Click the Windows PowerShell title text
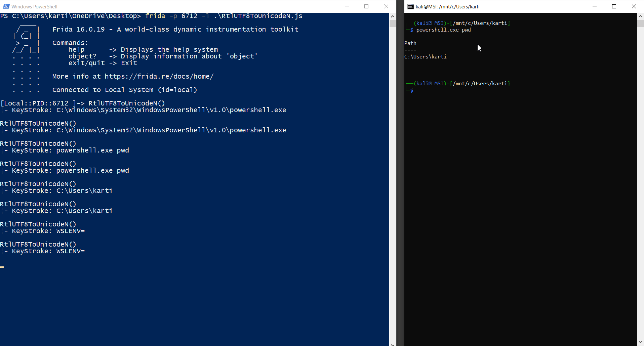 click(x=34, y=7)
